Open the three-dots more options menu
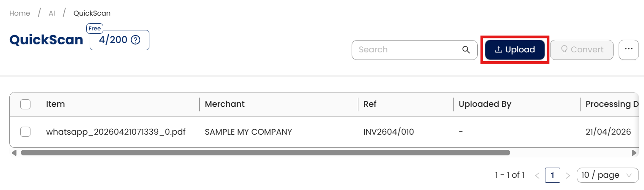Image resolution: width=644 pixels, height=190 pixels. (628, 49)
